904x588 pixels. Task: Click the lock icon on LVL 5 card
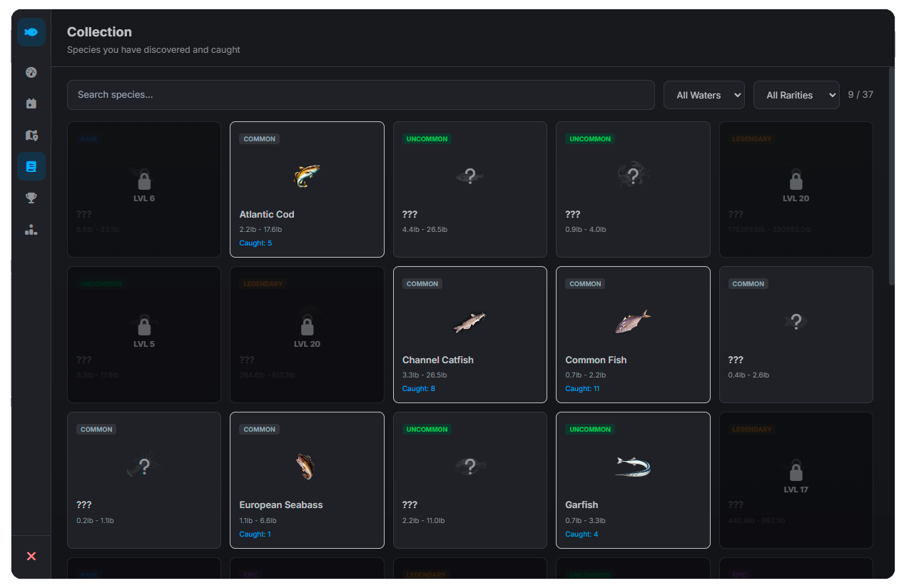click(x=144, y=326)
